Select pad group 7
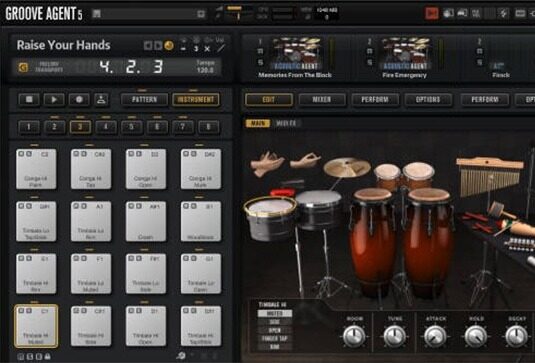 point(183,127)
